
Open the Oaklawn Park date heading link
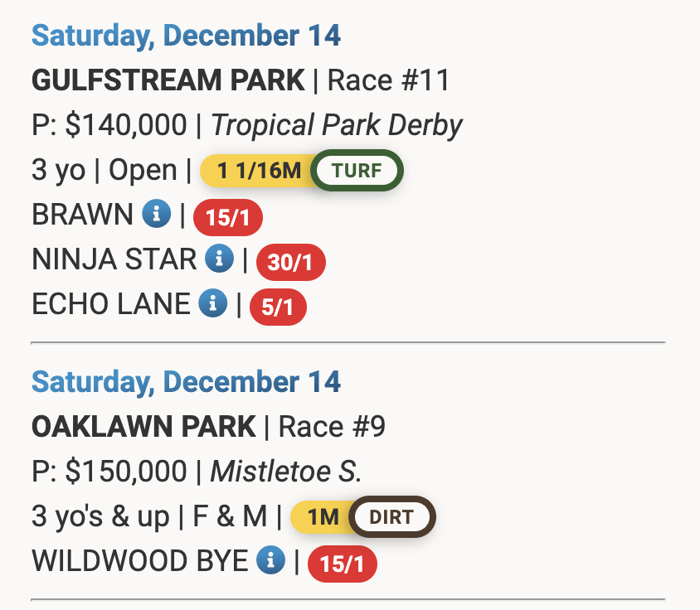186,382
